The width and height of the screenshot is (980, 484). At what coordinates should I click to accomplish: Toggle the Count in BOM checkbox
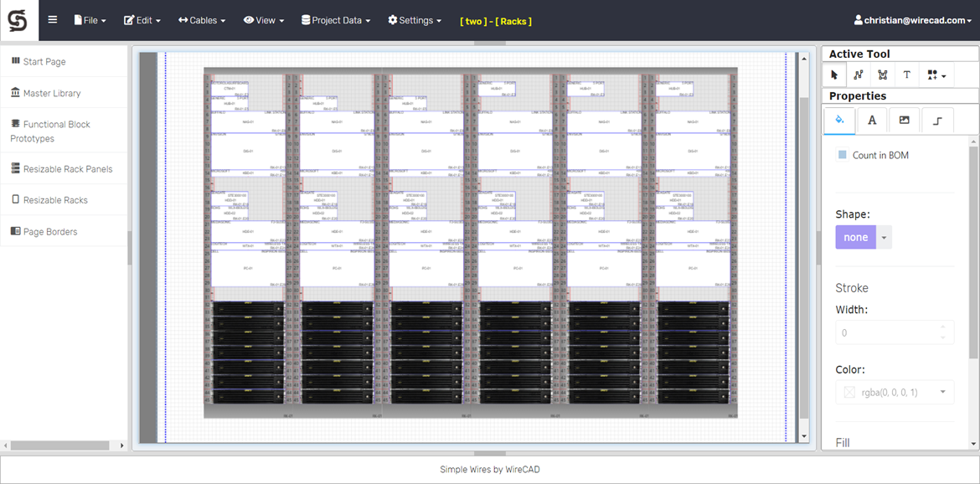pos(843,155)
